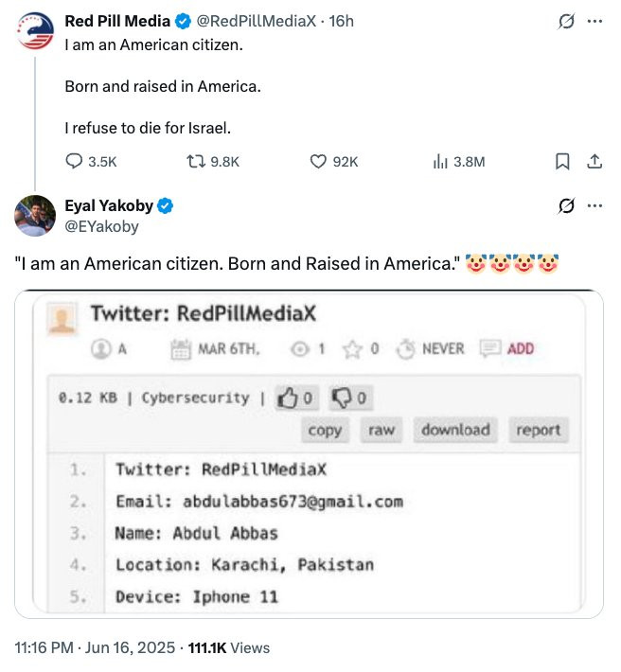The height and width of the screenshot is (672, 621).
Task: Click the Eyal Yakoby display name
Action: click(x=108, y=206)
